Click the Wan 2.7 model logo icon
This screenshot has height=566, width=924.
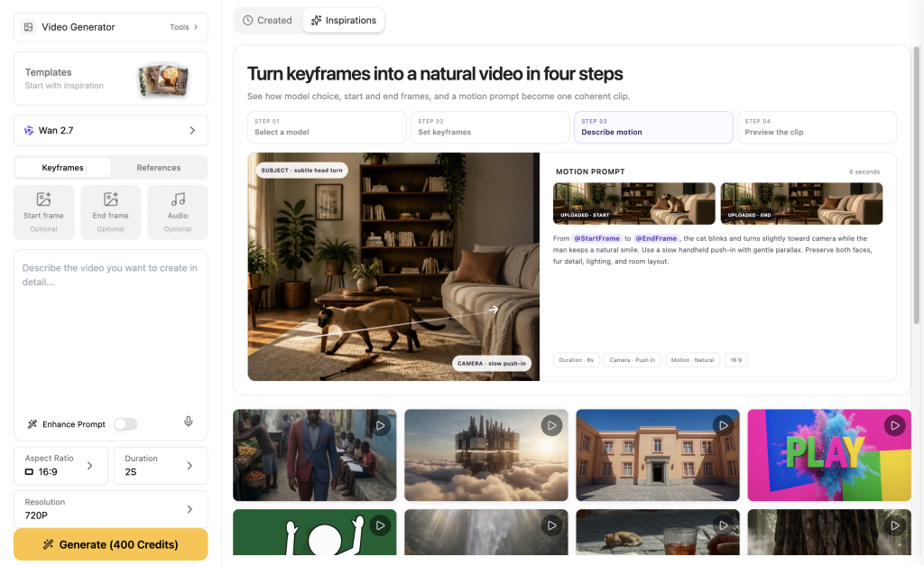(x=29, y=130)
